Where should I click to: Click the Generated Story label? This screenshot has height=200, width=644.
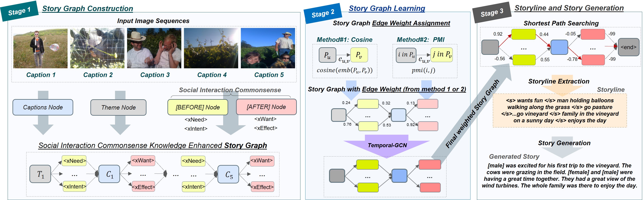coord(514,157)
